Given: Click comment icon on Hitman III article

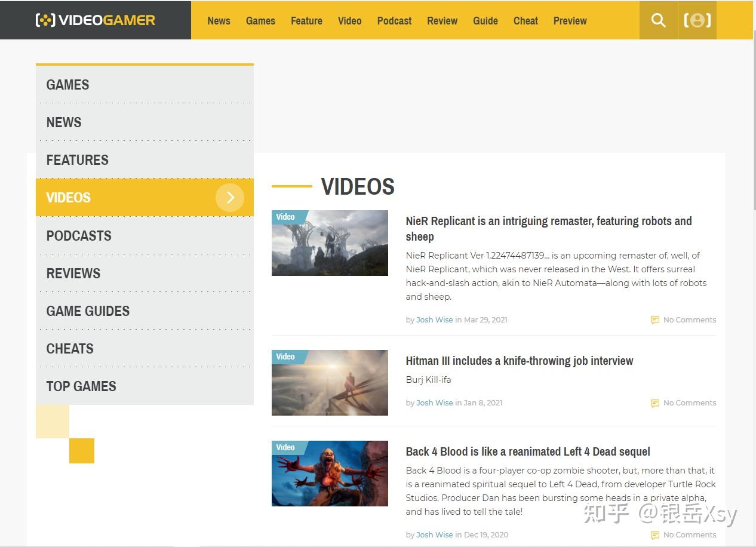Looking at the screenshot, I should [654, 403].
